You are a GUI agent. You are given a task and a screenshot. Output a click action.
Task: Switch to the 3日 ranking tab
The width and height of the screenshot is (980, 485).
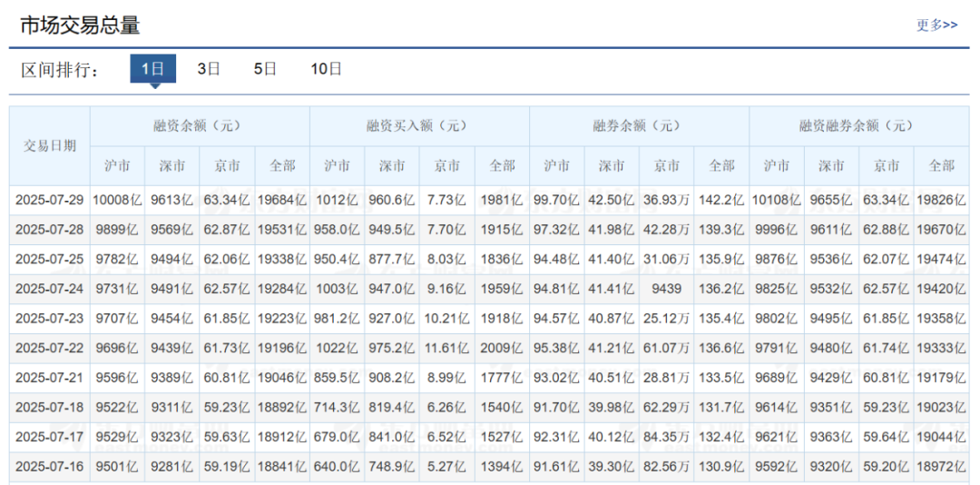point(209,68)
